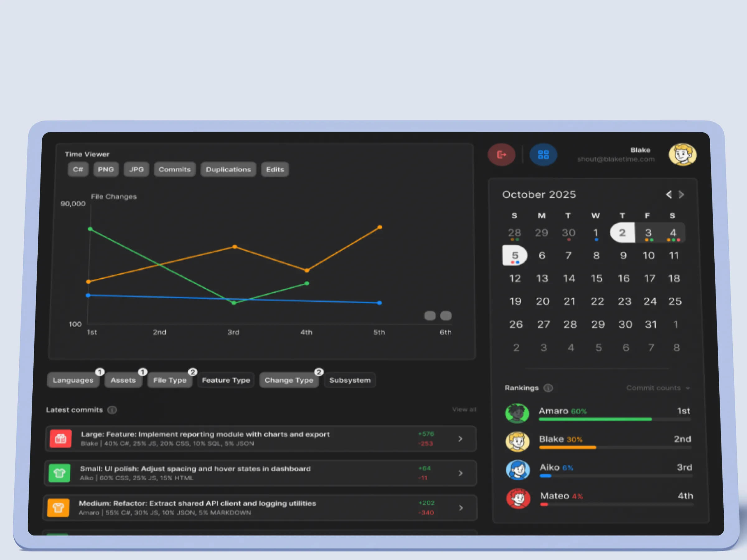Open the Change Type filter tab

289,380
